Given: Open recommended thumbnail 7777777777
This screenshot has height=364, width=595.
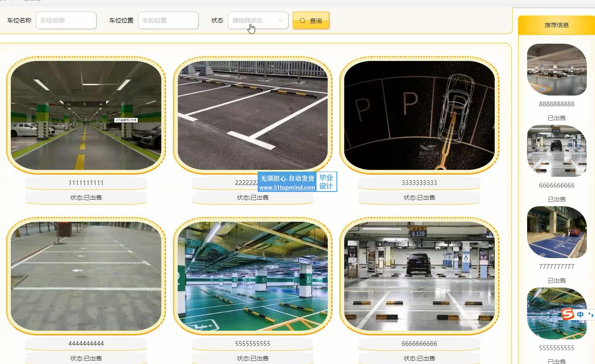Looking at the screenshot, I should click(x=557, y=232).
